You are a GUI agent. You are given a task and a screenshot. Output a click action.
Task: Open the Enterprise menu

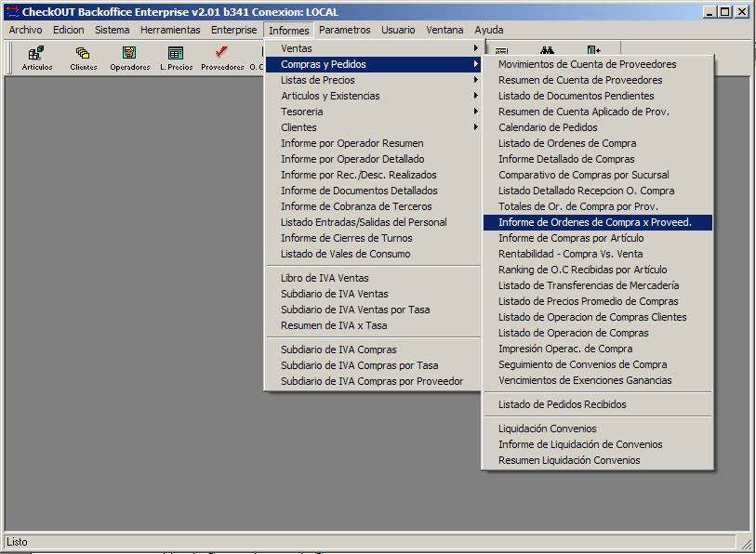click(x=233, y=30)
